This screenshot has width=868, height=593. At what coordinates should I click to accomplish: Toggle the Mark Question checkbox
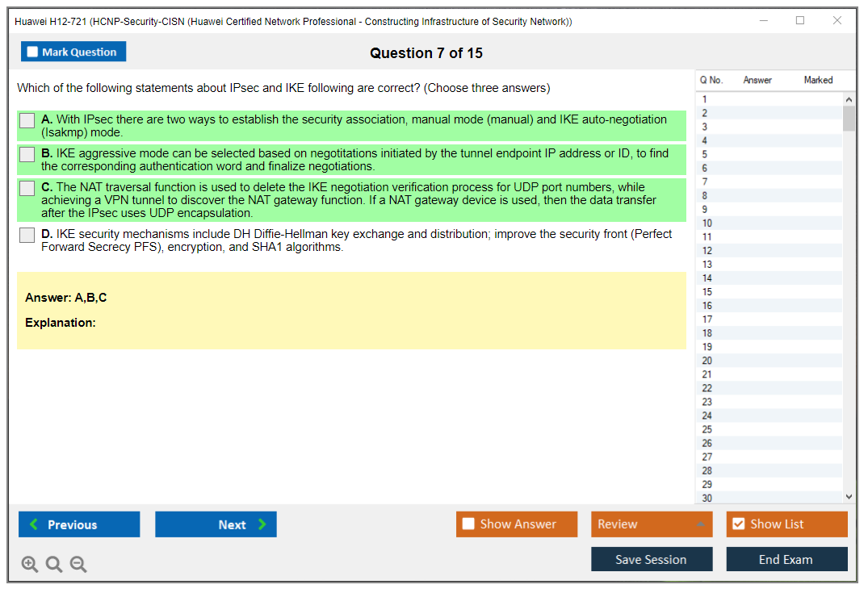pos(33,52)
